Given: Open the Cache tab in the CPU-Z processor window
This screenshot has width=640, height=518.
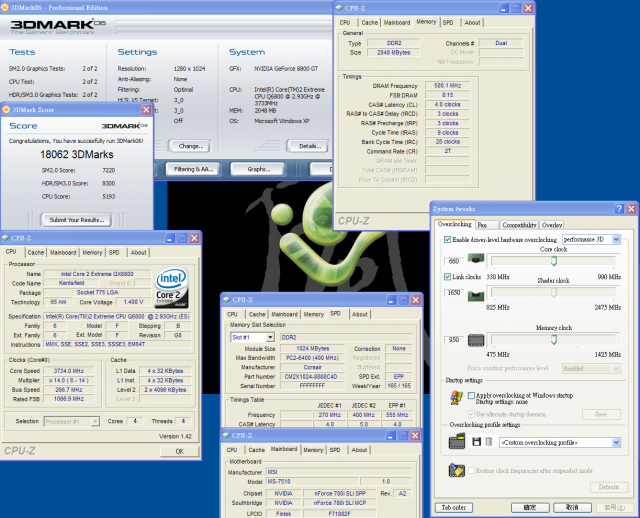Looking at the screenshot, I should [36, 253].
